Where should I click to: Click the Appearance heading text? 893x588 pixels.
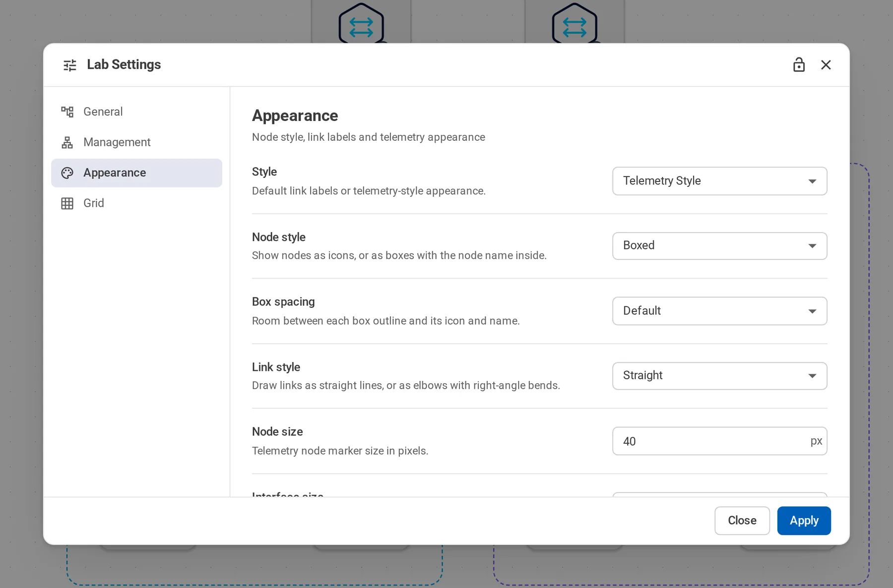(x=295, y=116)
